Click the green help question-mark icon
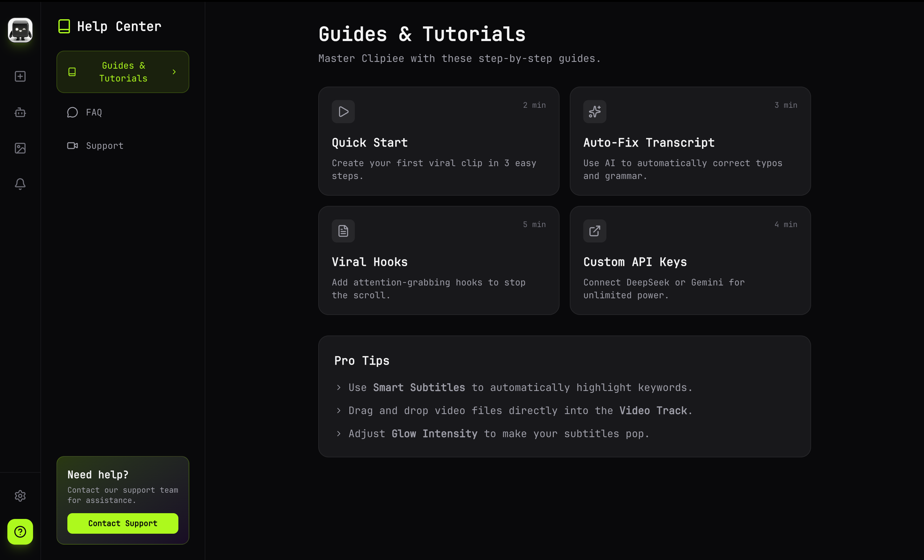 point(20,532)
